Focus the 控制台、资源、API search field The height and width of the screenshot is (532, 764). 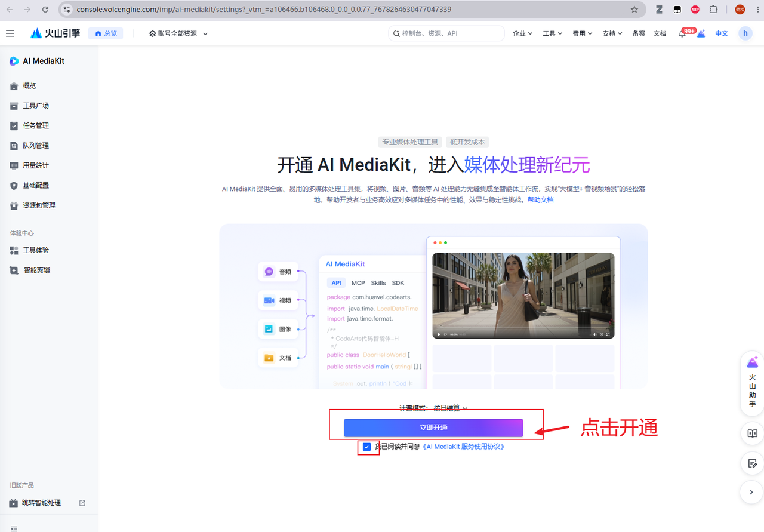coord(446,33)
